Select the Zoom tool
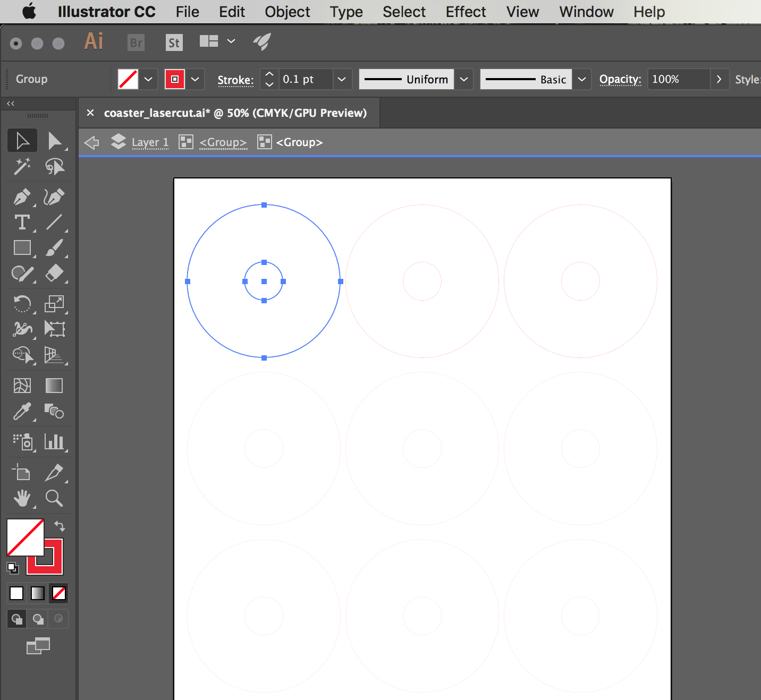 click(x=54, y=498)
